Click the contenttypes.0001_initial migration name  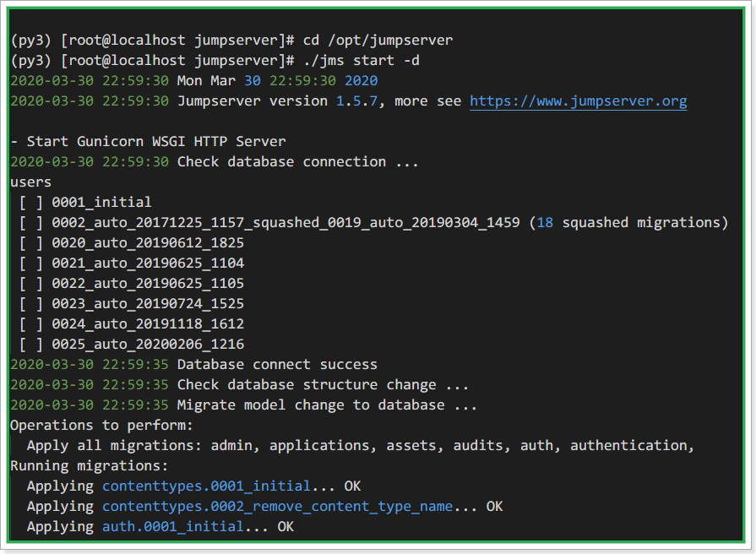(x=206, y=486)
